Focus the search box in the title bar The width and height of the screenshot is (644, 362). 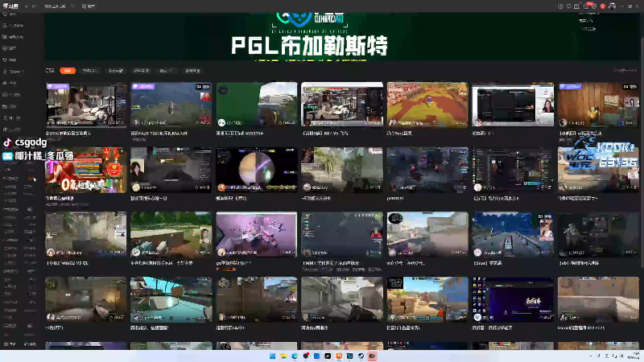(58, 6)
